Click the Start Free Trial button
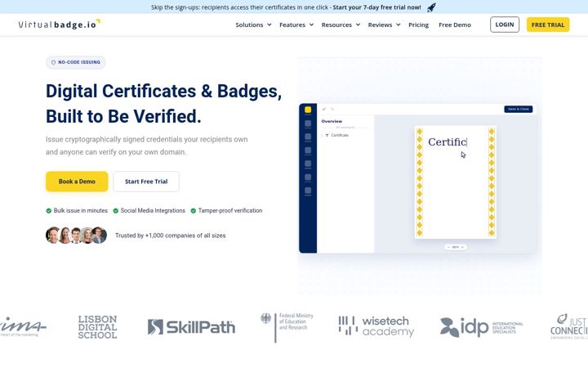 coord(146,182)
